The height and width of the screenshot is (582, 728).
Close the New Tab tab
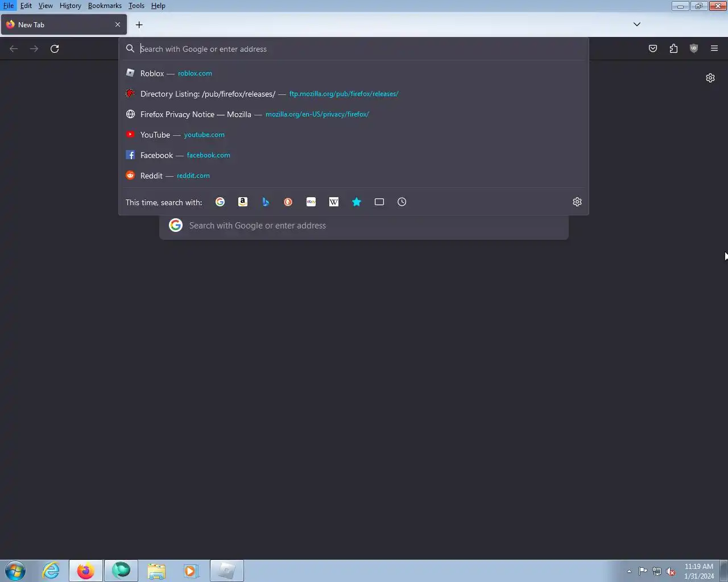pos(118,24)
